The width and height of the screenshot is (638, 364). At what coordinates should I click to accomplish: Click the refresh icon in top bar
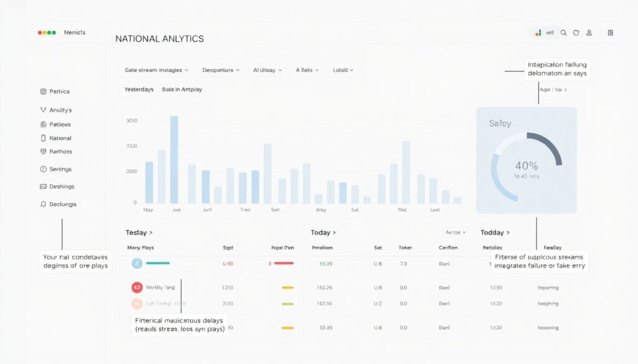pos(576,33)
